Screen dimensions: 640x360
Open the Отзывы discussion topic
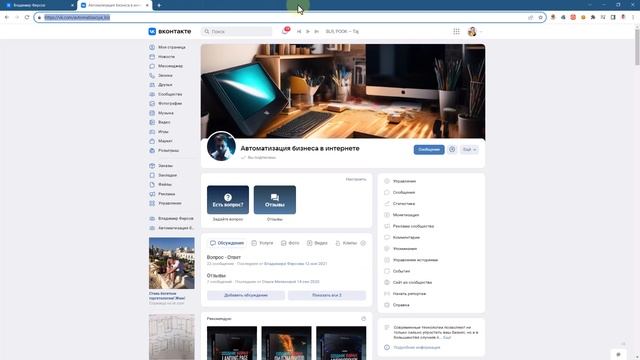216,276
